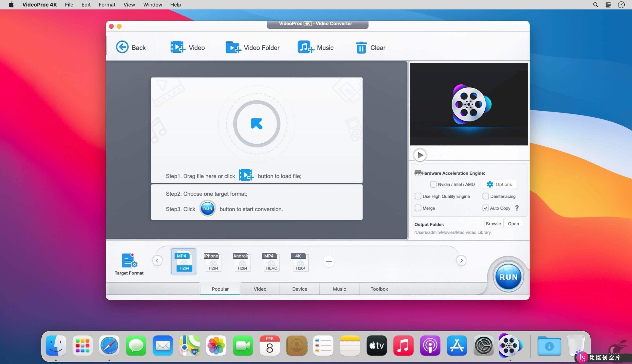Screen dimensions: 632x364
Task: Click Browse to set output folder
Action: [493, 223]
